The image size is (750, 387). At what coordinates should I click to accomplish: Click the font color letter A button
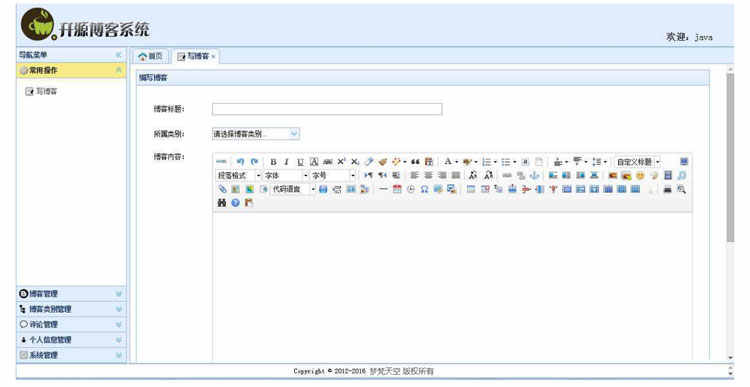pyautogui.click(x=448, y=162)
